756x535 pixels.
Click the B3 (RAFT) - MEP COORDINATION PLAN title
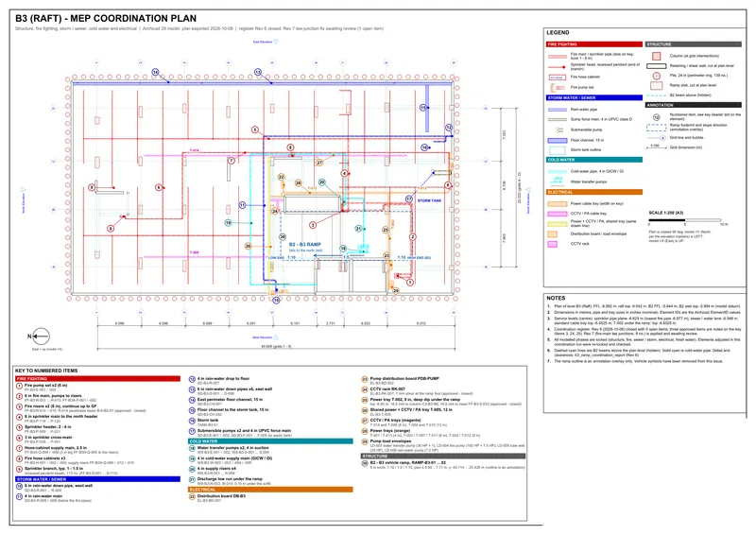(106, 18)
